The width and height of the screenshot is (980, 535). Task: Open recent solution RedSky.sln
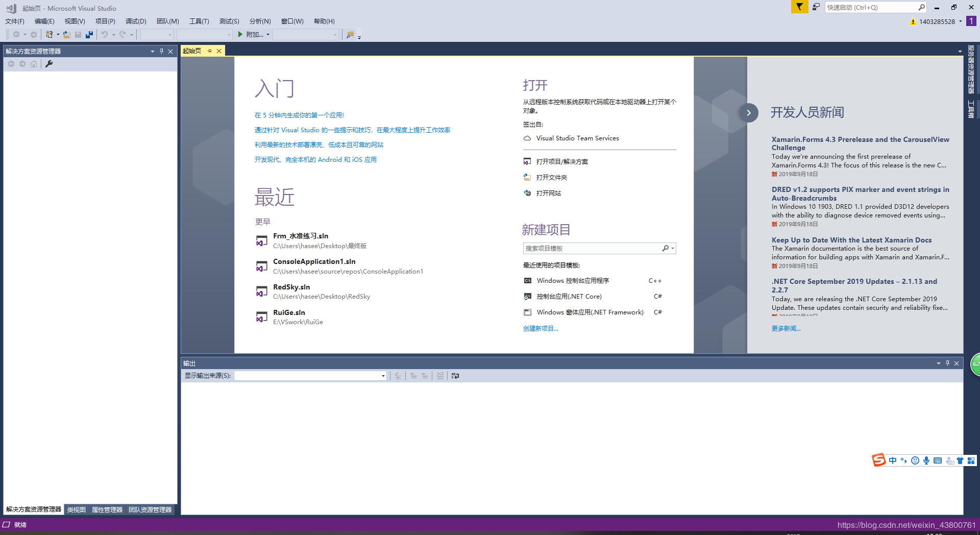tap(313, 291)
